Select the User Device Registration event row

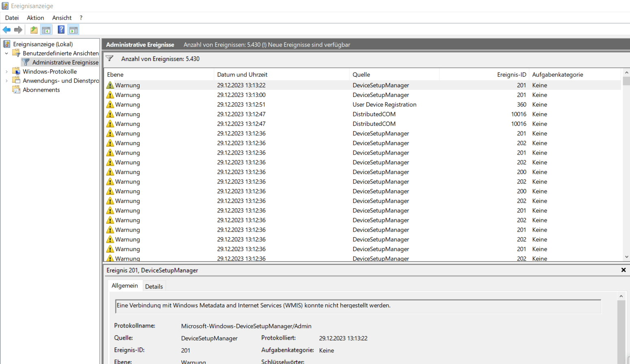coord(362,104)
